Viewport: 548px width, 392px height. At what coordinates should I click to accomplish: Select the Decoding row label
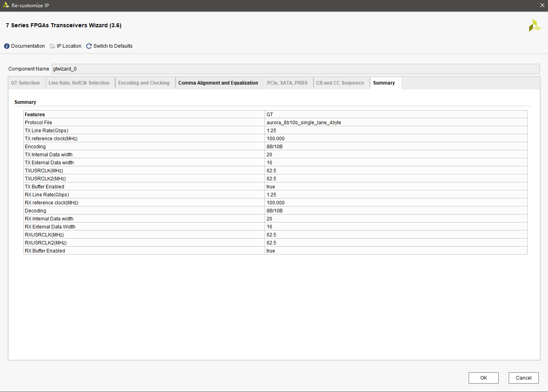[x=36, y=211]
